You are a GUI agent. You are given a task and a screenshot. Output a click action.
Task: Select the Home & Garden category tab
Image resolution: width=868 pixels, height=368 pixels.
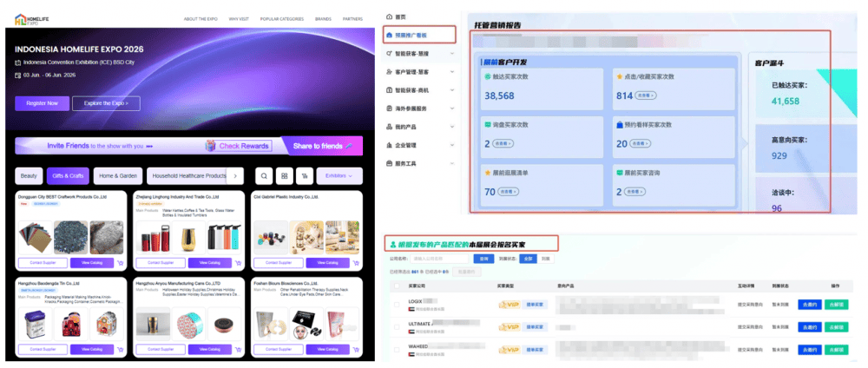pyautogui.click(x=118, y=176)
